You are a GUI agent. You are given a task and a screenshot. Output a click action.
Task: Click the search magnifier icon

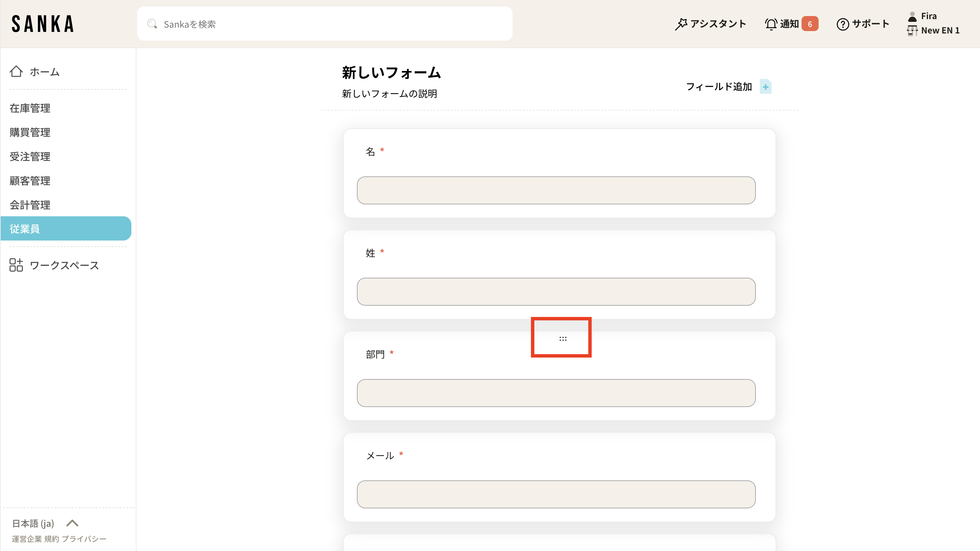152,24
